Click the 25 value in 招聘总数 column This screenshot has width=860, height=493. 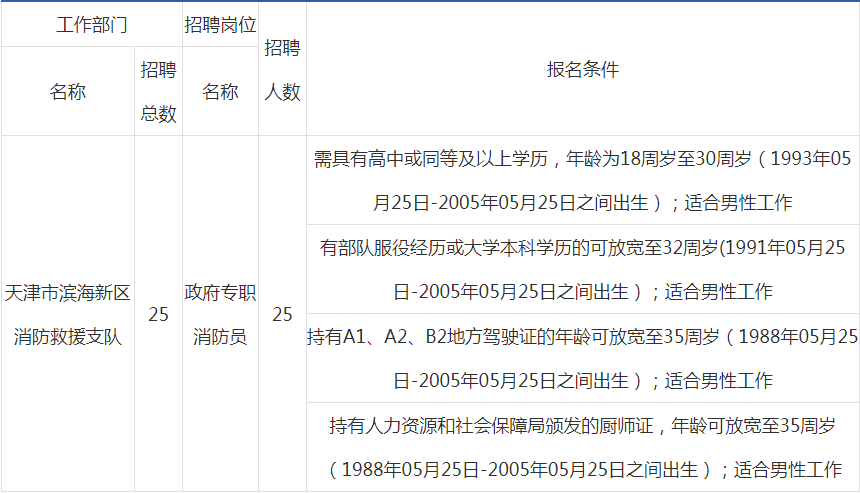[158, 314]
